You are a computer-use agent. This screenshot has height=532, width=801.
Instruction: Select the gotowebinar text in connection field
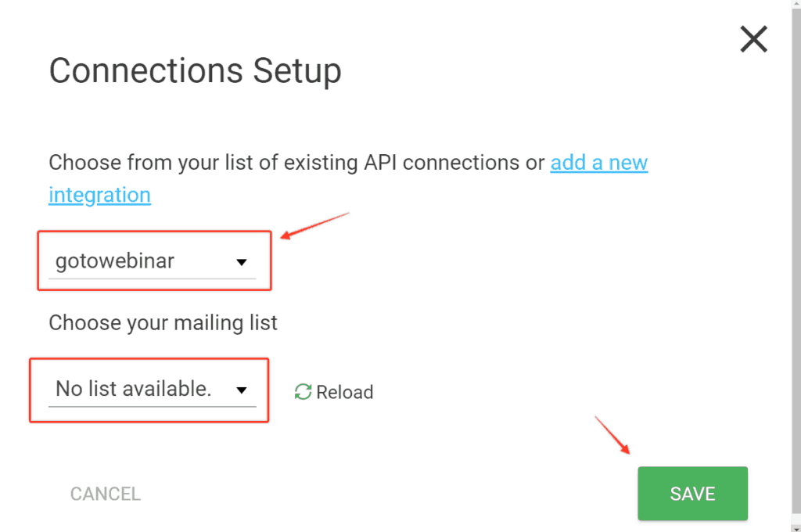click(x=115, y=261)
